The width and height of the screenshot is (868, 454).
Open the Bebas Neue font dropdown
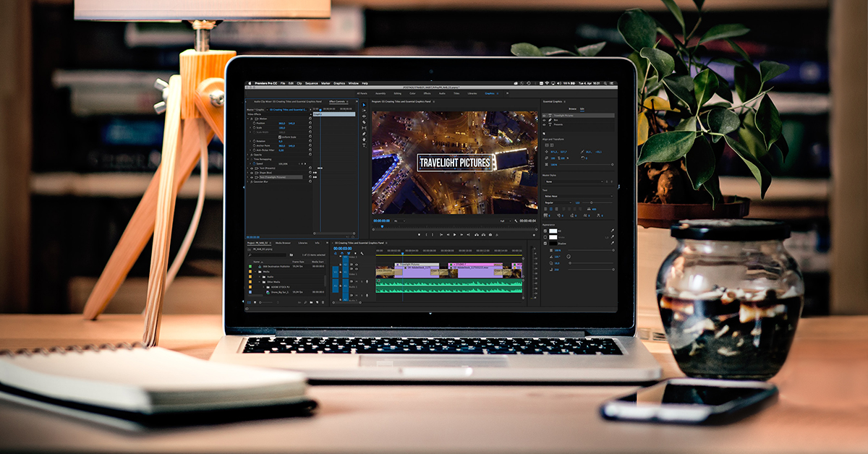coord(578,197)
